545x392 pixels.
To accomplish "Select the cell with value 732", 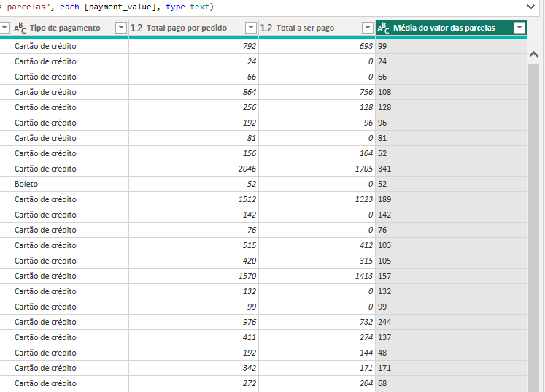I will pyautogui.click(x=317, y=322).
